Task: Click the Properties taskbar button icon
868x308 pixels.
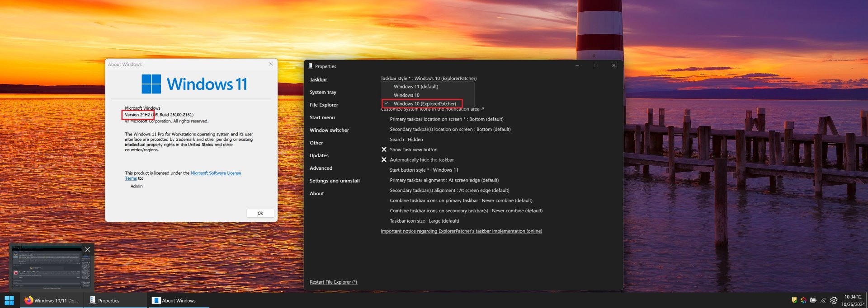Action: pyautogui.click(x=93, y=300)
